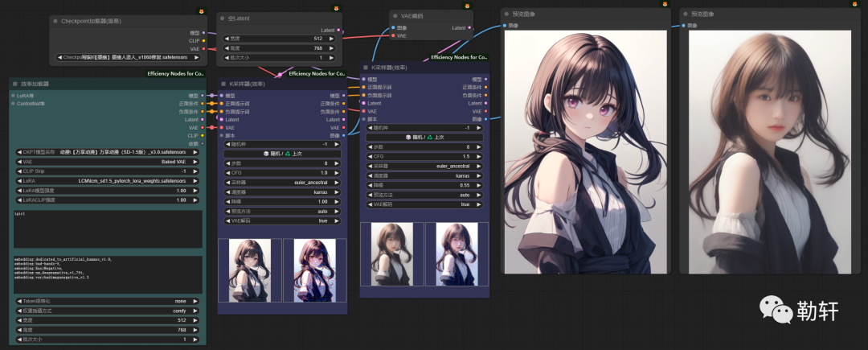Viewport: 868px width, 350px height.
Task: Open CKPT模型名称 dropdown in 效率加载器
Action: (108, 152)
